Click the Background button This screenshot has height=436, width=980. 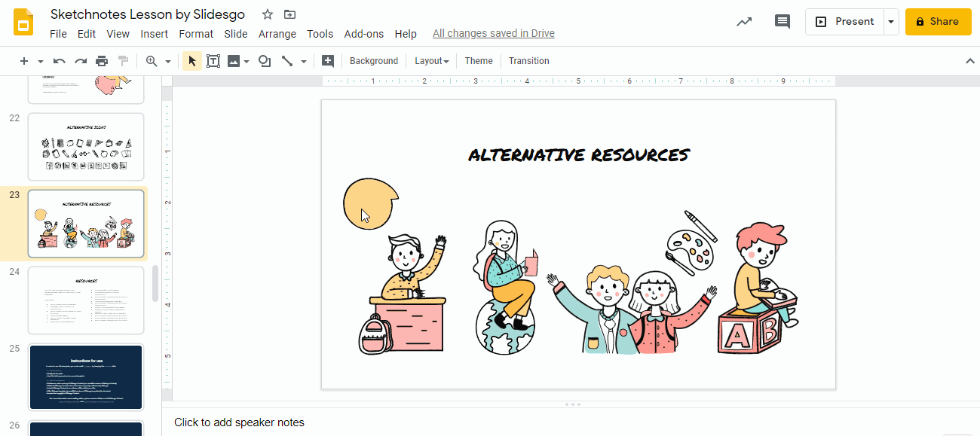374,61
